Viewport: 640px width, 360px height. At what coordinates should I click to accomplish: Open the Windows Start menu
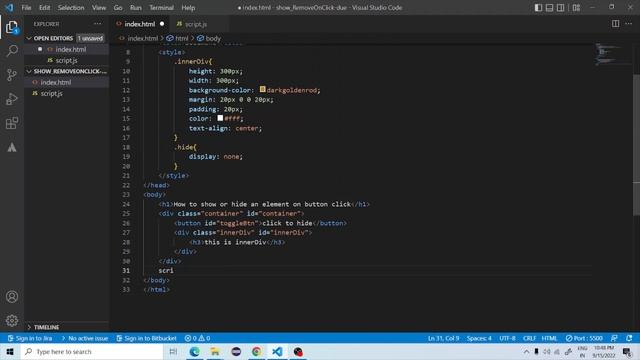point(10,351)
